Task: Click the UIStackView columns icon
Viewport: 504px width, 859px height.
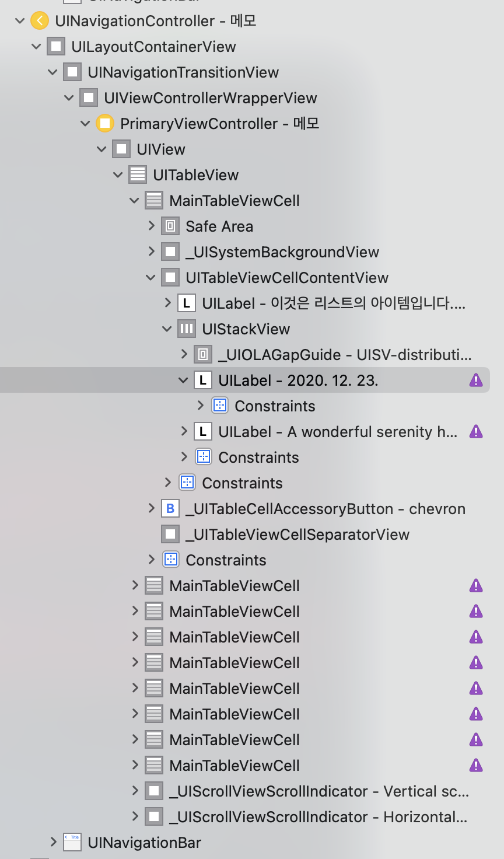Action: click(x=187, y=329)
